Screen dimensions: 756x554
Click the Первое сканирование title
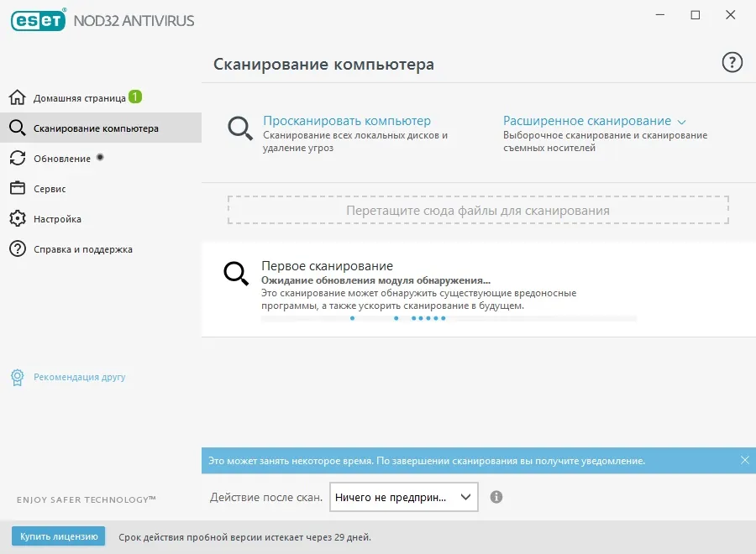pyautogui.click(x=327, y=265)
